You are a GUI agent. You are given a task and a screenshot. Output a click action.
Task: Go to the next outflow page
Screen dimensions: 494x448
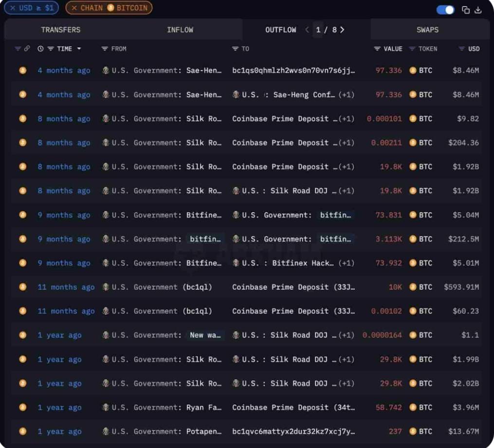tap(342, 30)
